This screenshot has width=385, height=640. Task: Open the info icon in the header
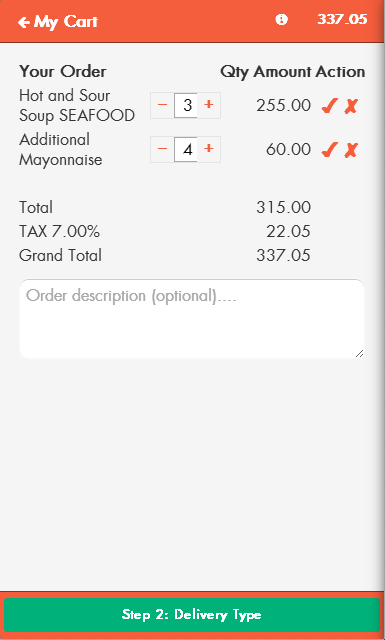click(281, 20)
